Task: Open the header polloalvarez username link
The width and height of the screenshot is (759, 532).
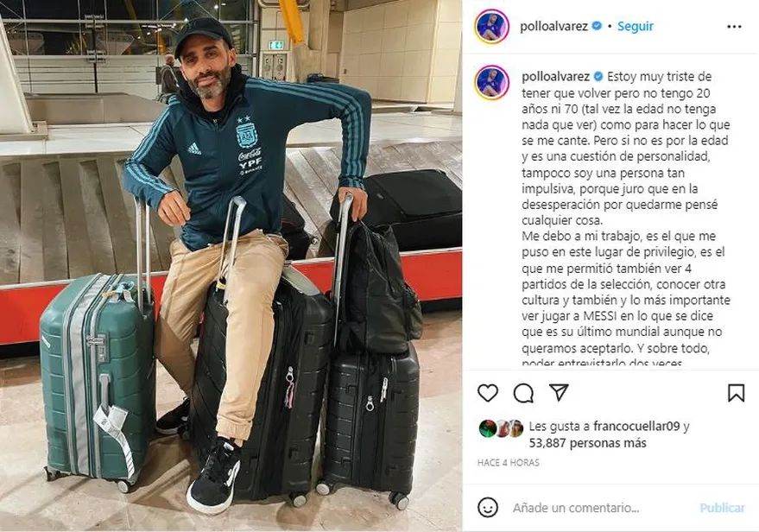Action: (x=553, y=26)
